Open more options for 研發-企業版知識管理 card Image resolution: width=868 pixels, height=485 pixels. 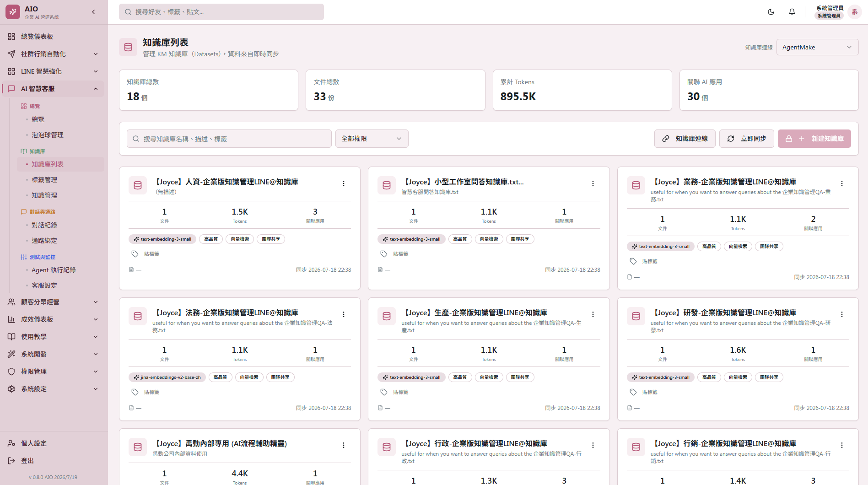tap(842, 314)
